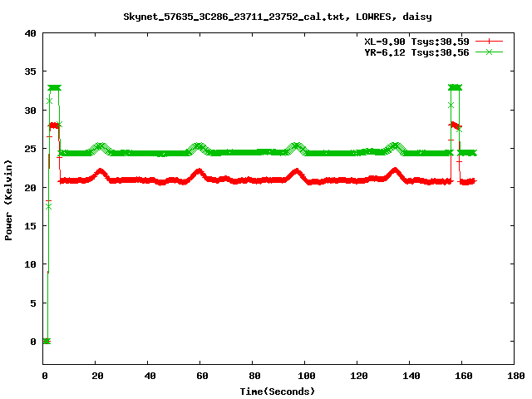Click the green curve bump near 134 seconds
The height and width of the screenshot is (399, 532).
pos(395,146)
